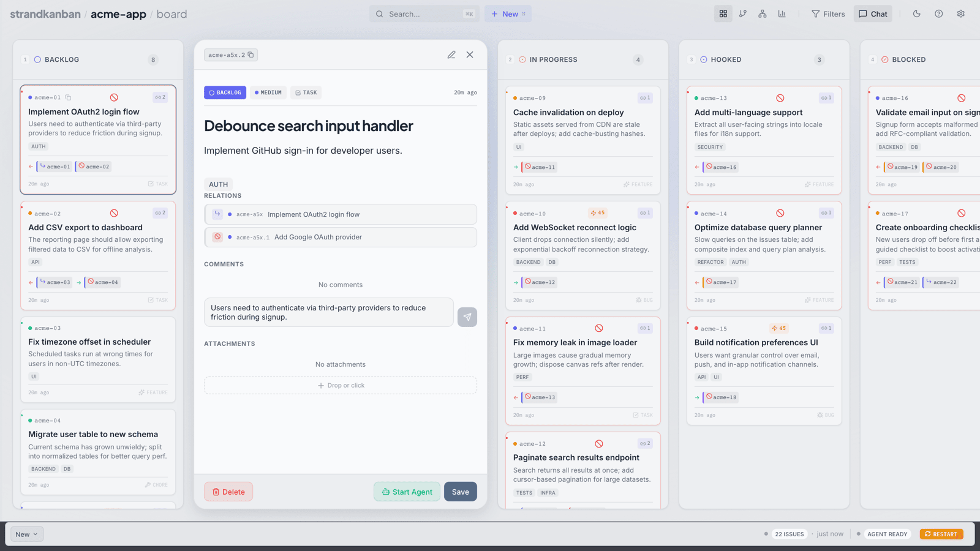Toggle dark mode with moon icon
Image resolution: width=980 pixels, height=551 pixels.
917,14
